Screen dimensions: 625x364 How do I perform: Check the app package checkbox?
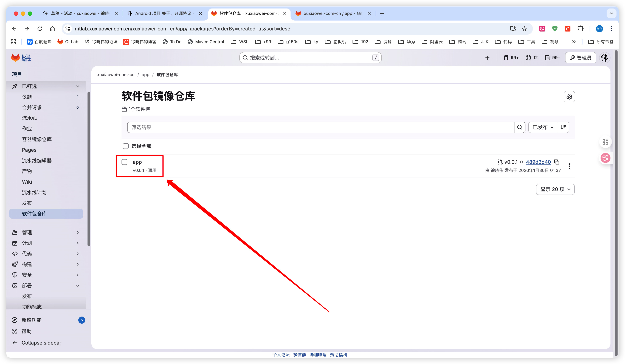125,162
